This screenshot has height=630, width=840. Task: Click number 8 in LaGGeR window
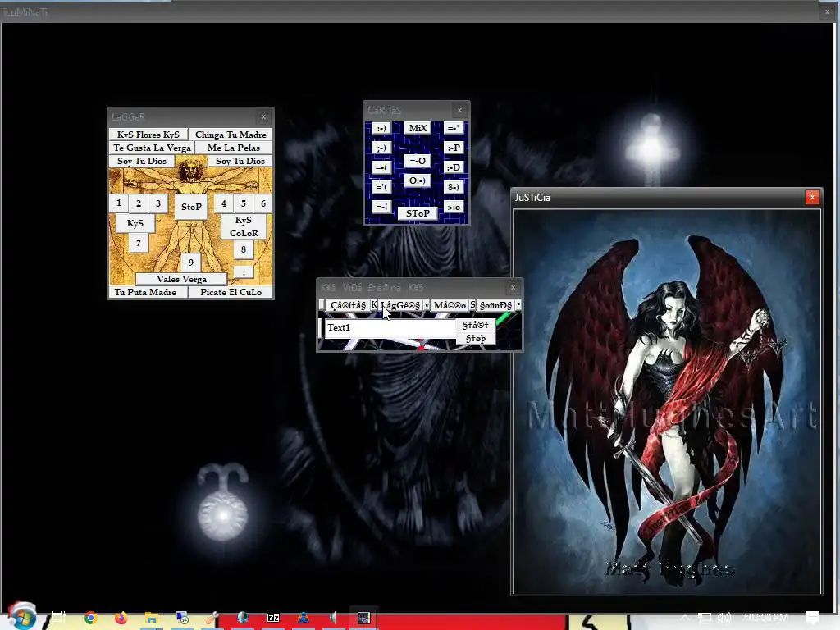click(x=243, y=249)
